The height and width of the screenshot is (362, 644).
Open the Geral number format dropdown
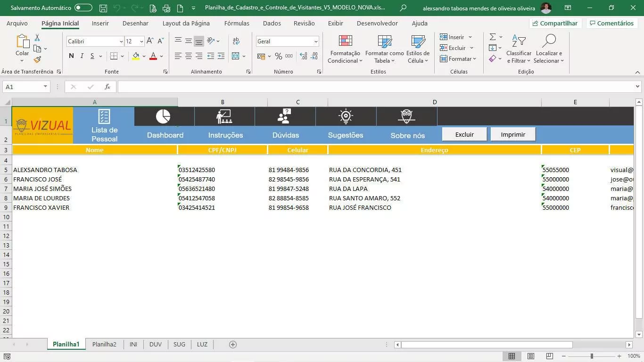tap(315, 41)
